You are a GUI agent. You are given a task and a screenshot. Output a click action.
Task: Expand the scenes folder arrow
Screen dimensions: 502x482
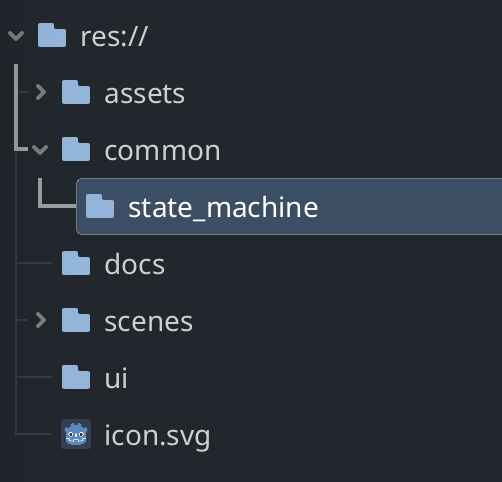[x=41, y=320]
